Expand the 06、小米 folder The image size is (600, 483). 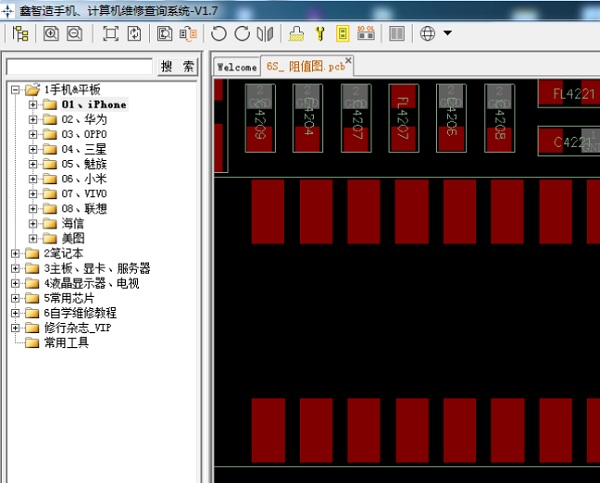33,179
